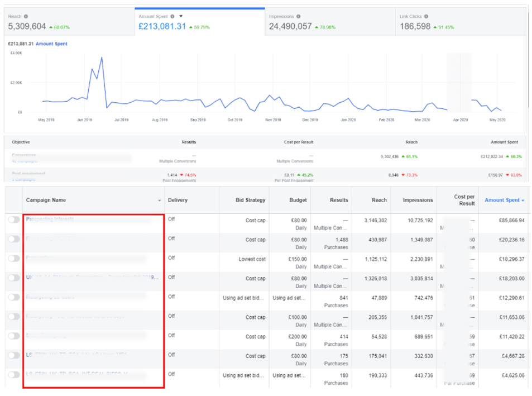Click the Amount Spent chart legend label
Image resolution: width=532 pixels, height=396 pixels.
pyautogui.click(x=51, y=44)
